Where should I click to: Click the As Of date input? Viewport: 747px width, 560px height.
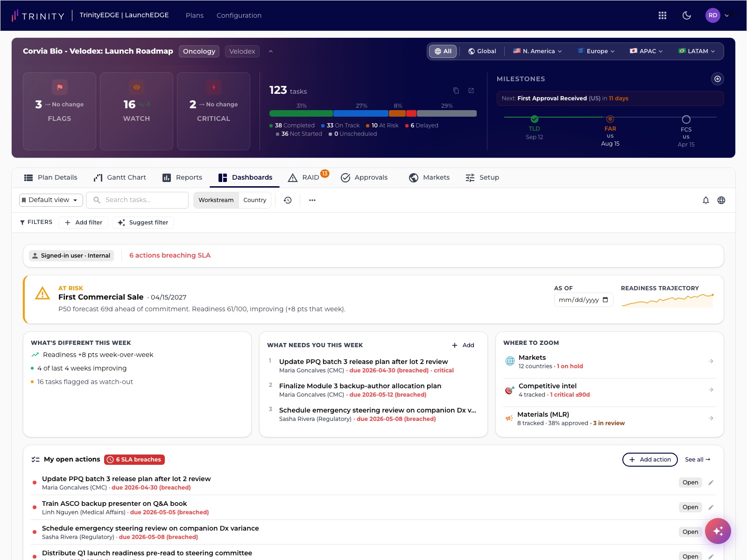pos(584,300)
